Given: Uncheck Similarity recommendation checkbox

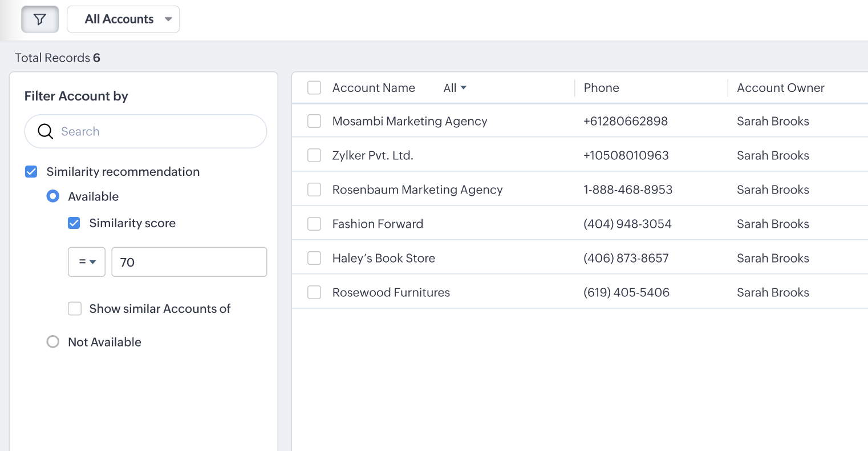Looking at the screenshot, I should coord(31,172).
